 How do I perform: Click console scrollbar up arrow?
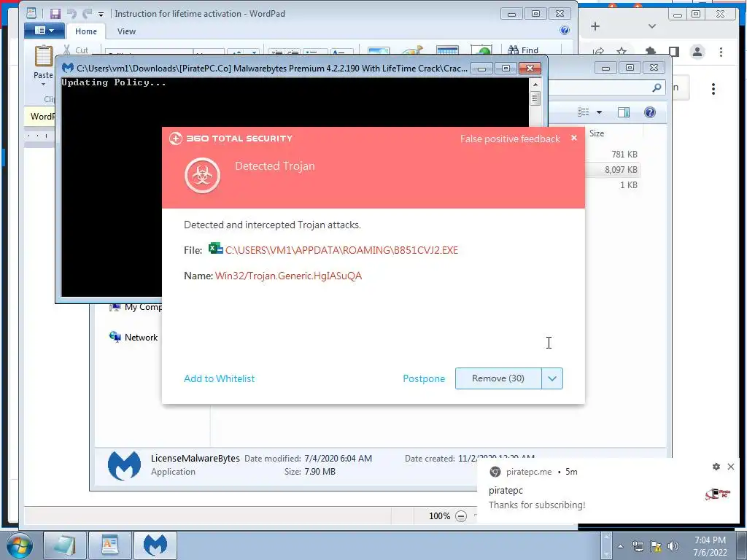click(x=535, y=85)
